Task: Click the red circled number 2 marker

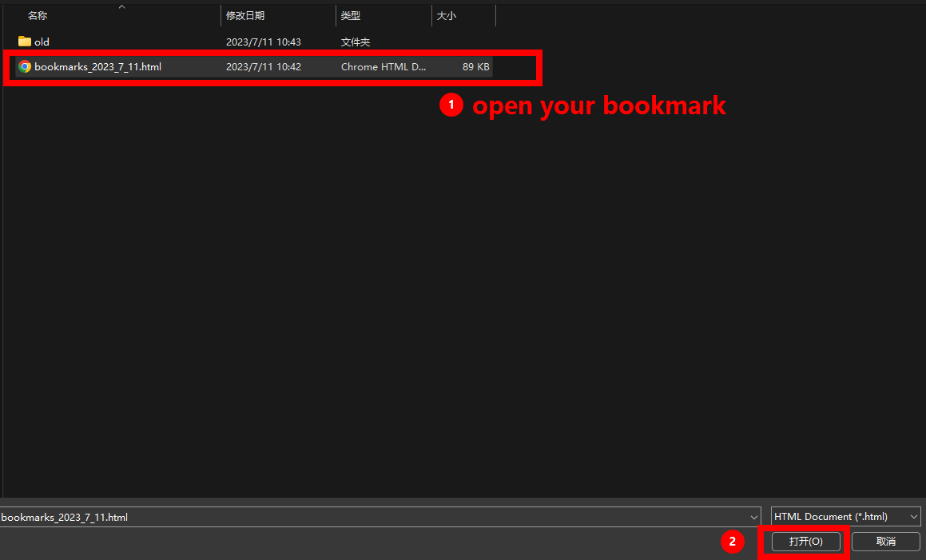Action: pos(732,542)
